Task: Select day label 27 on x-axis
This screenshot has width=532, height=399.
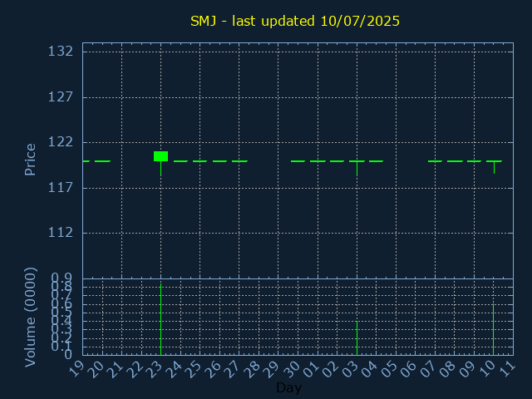Action: pos(234,368)
